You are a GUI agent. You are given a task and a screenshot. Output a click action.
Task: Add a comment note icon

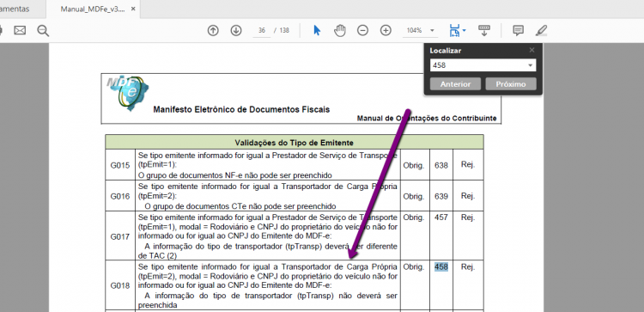pyautogui.click(x=519, y=30)
